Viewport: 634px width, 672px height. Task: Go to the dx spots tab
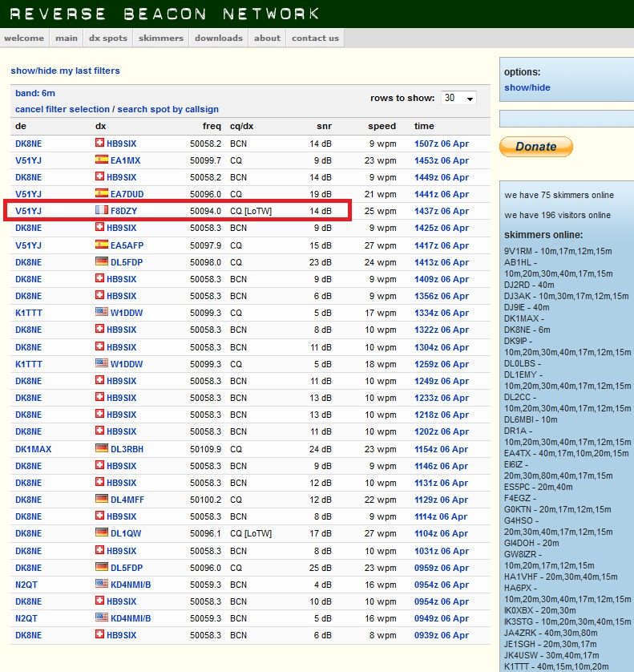click(108, 38)
